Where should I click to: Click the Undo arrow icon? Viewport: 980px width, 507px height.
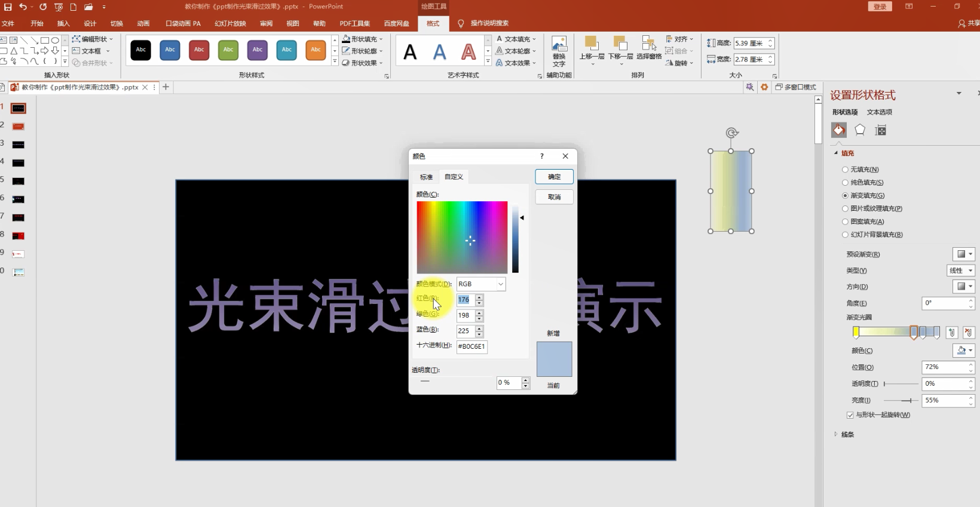coord(23,7)
